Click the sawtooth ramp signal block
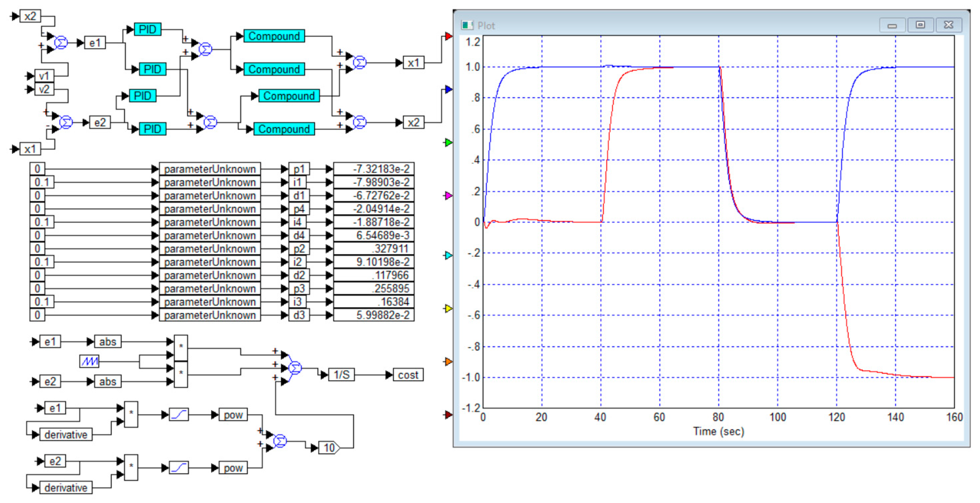Screen dimensions: 980x503 click(89, 361)
